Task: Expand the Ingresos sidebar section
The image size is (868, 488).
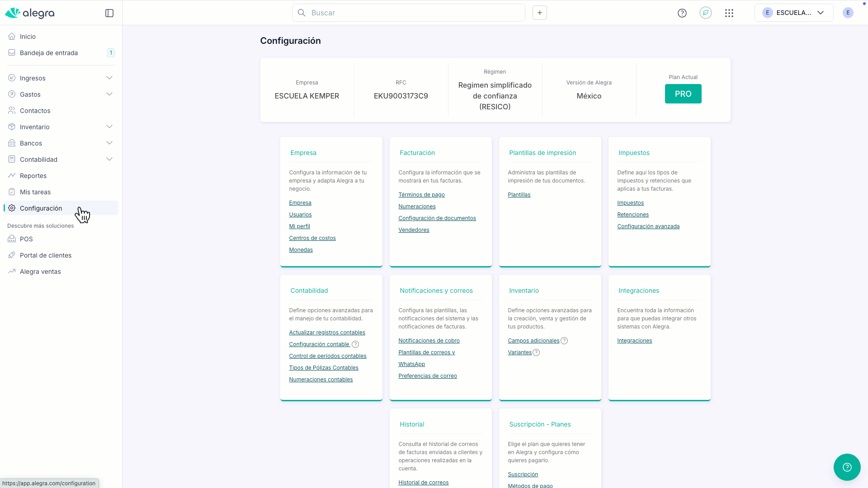Action: (x=109, y=78)
